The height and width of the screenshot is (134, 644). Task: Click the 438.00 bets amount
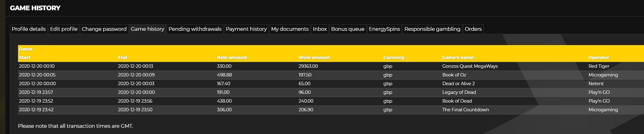[x=224, y=101]
